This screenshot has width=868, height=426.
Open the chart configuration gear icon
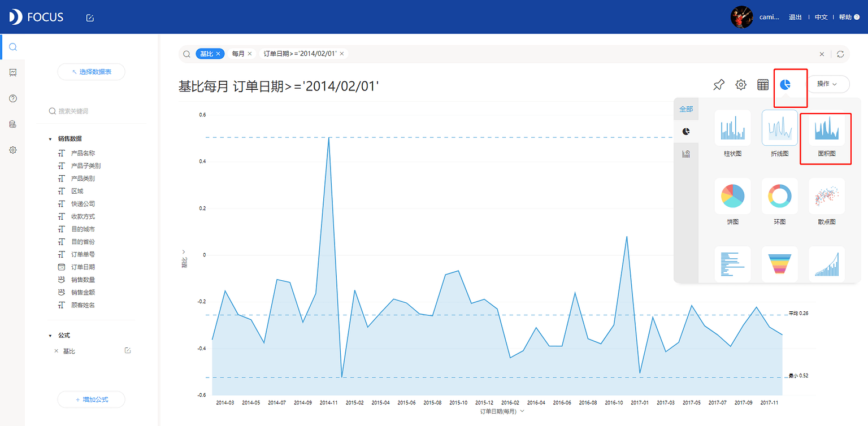click(x=740, y=85)
